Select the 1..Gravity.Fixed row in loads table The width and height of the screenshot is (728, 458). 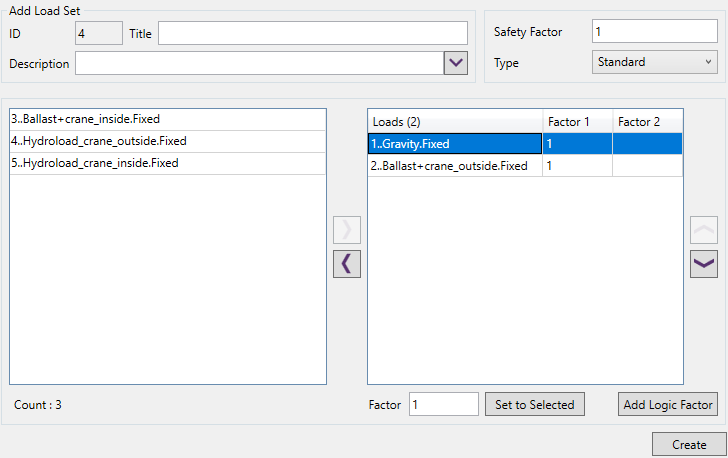pyautogui.click(x=455, y=144)
